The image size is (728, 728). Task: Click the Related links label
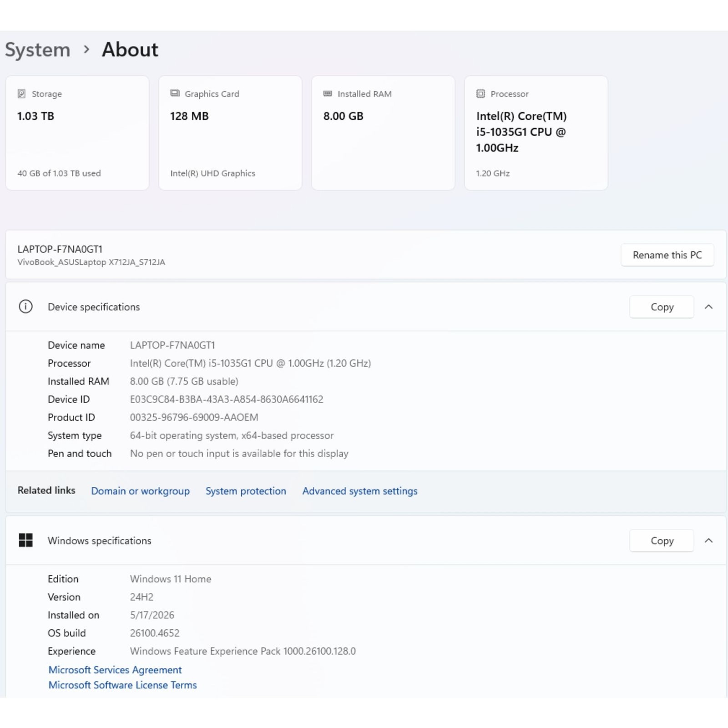pyautogui.click(x=46, y=490)
